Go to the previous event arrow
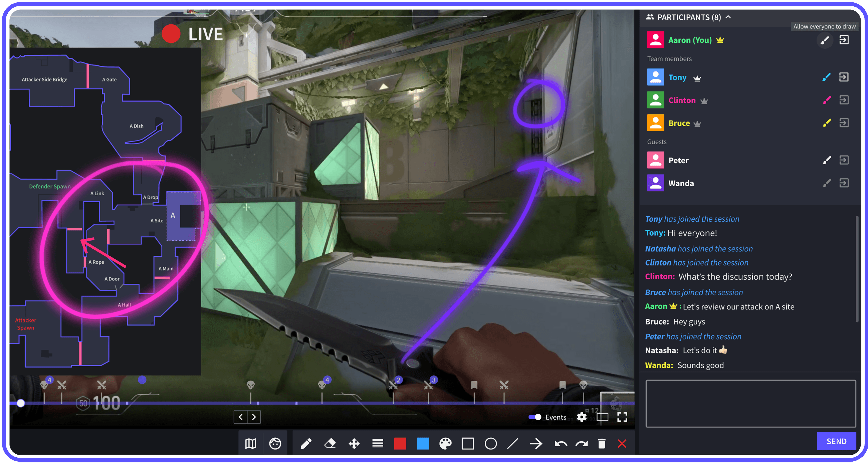Viewport: 868px width, 464px height. [241, 417]
